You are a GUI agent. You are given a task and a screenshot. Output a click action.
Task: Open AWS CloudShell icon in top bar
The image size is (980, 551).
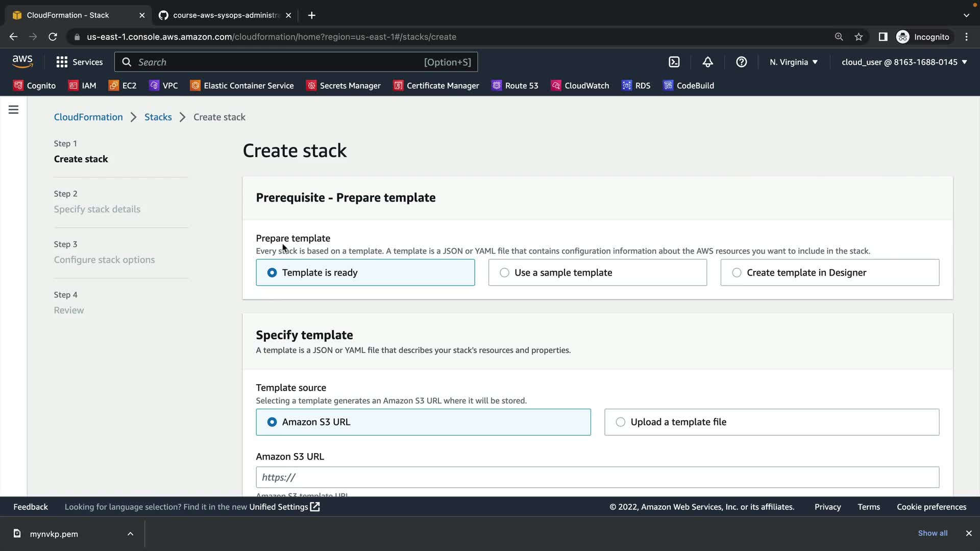[x=674, y=62]
